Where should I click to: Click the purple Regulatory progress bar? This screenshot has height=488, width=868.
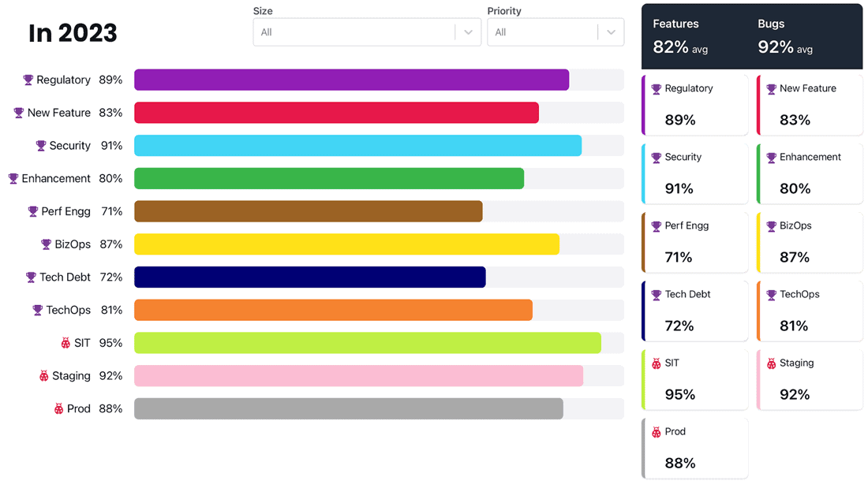pos(351,80)
